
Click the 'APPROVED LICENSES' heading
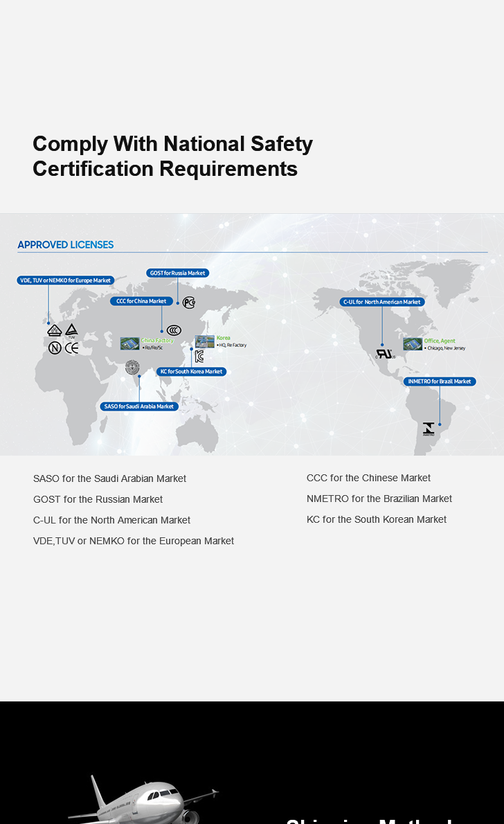click(x=66, y=244)
